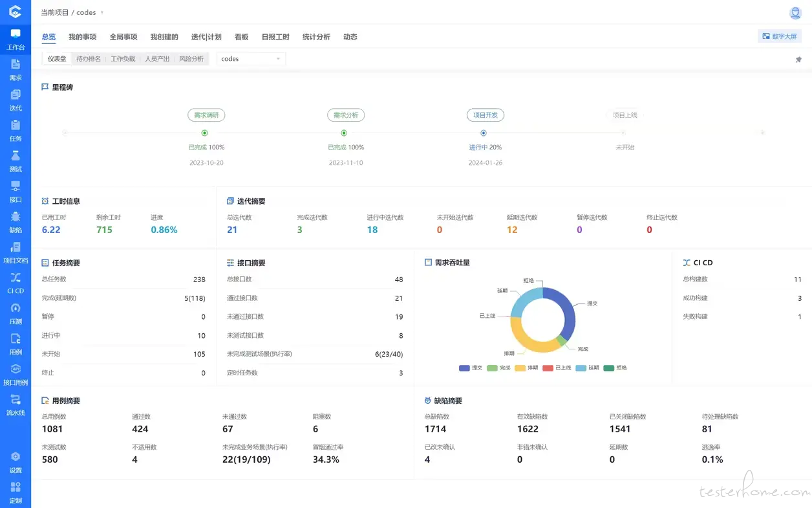
Task: Click the 总接口数 value 48
Action: point(399,280)
